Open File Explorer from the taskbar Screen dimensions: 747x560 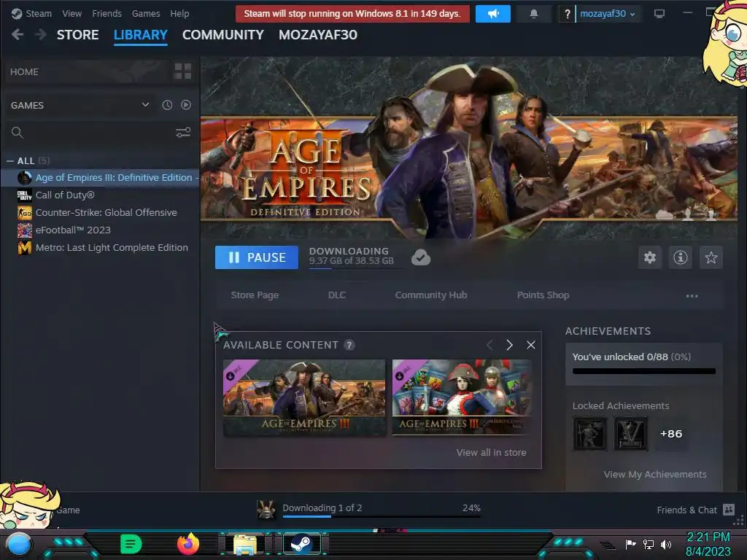[x=245, y=544]
